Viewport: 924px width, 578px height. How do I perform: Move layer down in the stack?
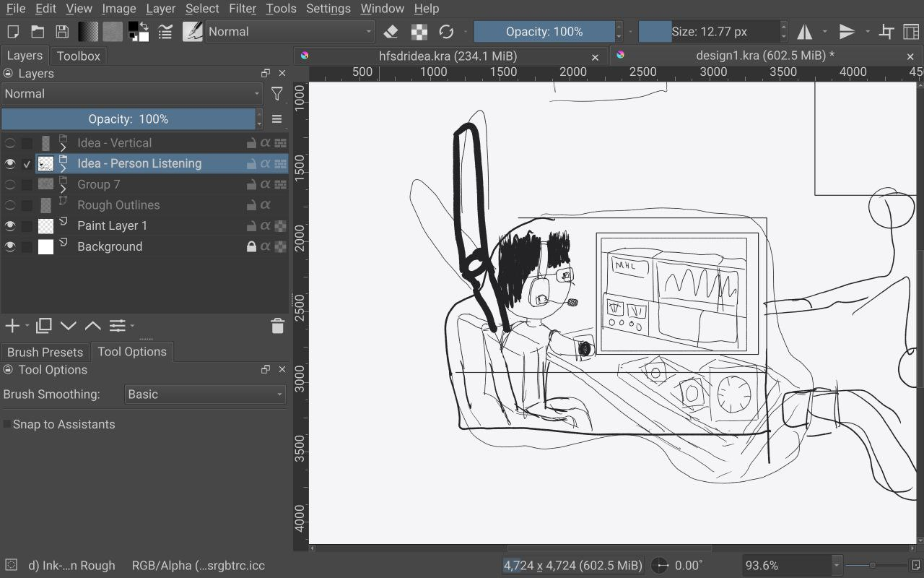click(69, 326)
